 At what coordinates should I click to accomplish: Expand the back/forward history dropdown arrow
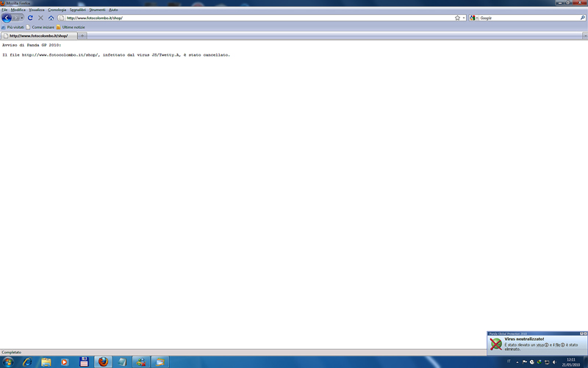click(21, 18)
